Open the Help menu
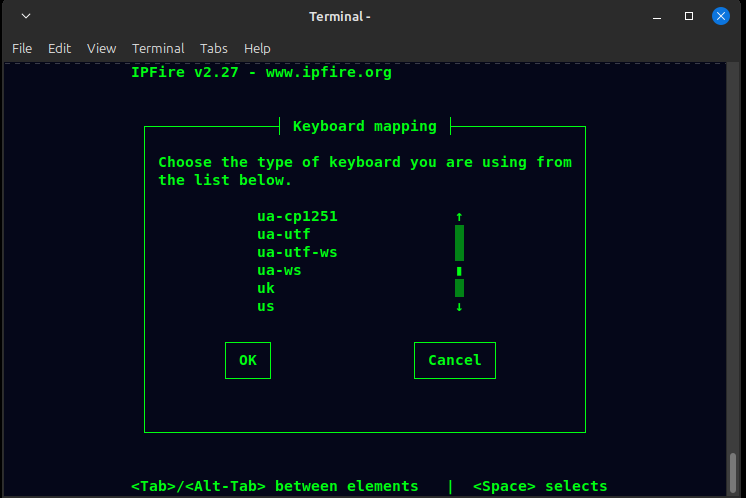Screen dimensions: 746x498 click(x=257, y=48)
